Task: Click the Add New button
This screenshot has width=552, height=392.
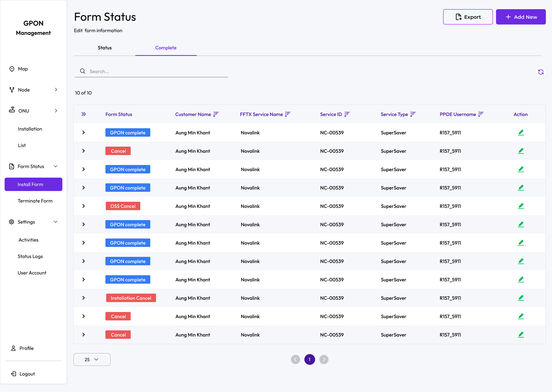Action: (521, 17)
